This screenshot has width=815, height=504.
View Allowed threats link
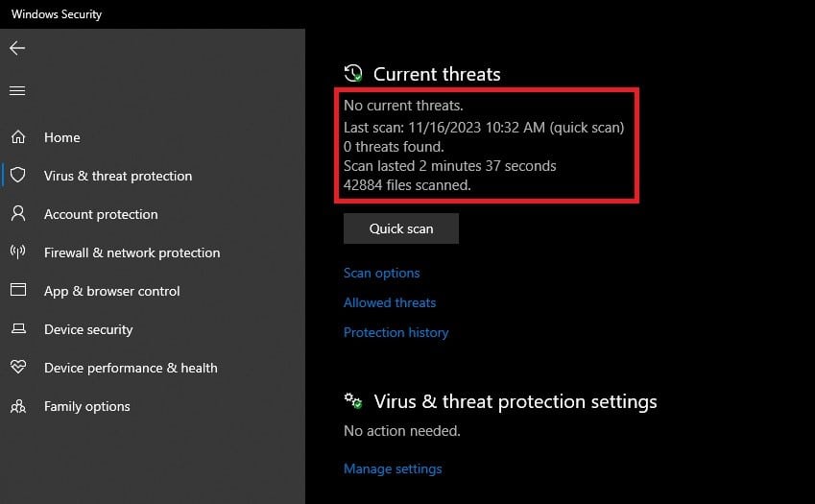[x=390, y=302]
